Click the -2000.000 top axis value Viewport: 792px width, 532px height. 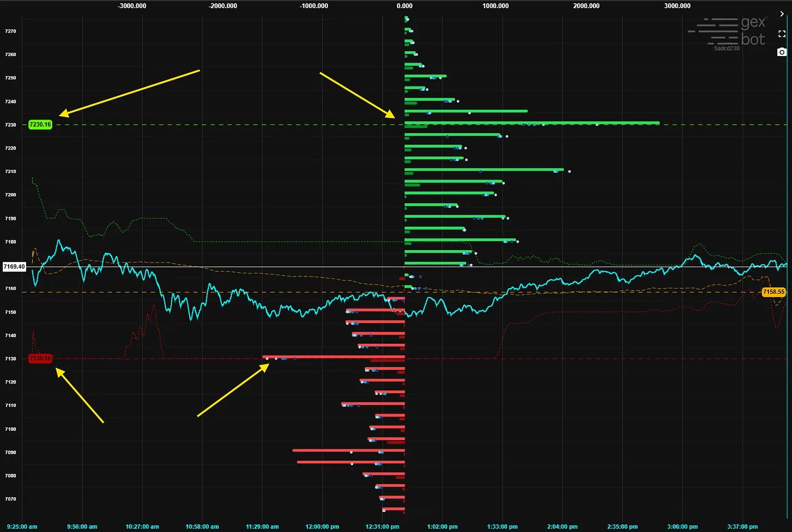[x=223, y=6]
